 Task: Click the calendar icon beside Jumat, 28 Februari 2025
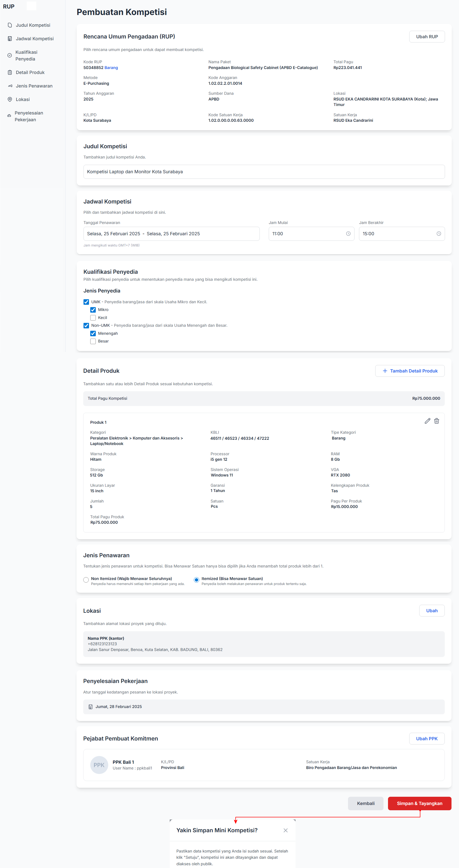click(90, 706)
